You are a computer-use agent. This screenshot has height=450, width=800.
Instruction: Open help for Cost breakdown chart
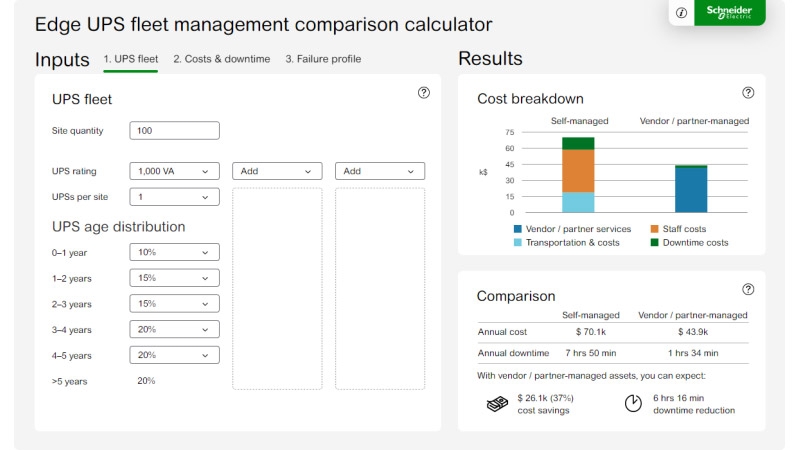(748, 93)
